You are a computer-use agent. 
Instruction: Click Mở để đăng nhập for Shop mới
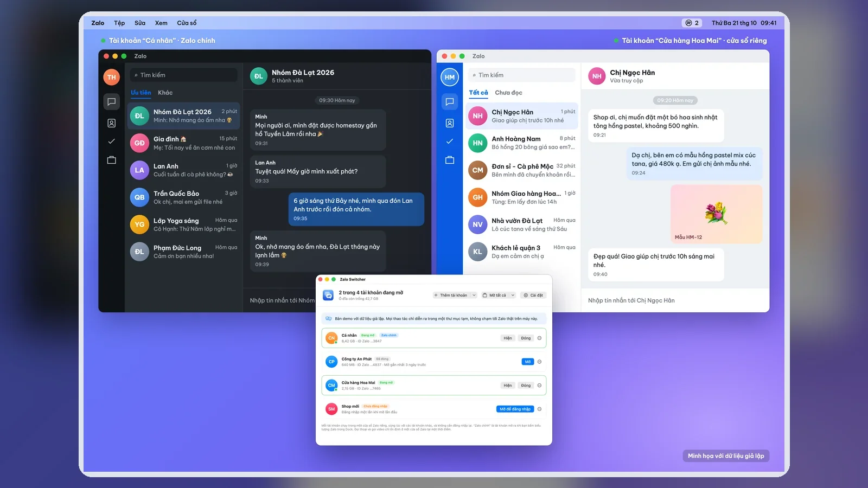pos(515,409)
